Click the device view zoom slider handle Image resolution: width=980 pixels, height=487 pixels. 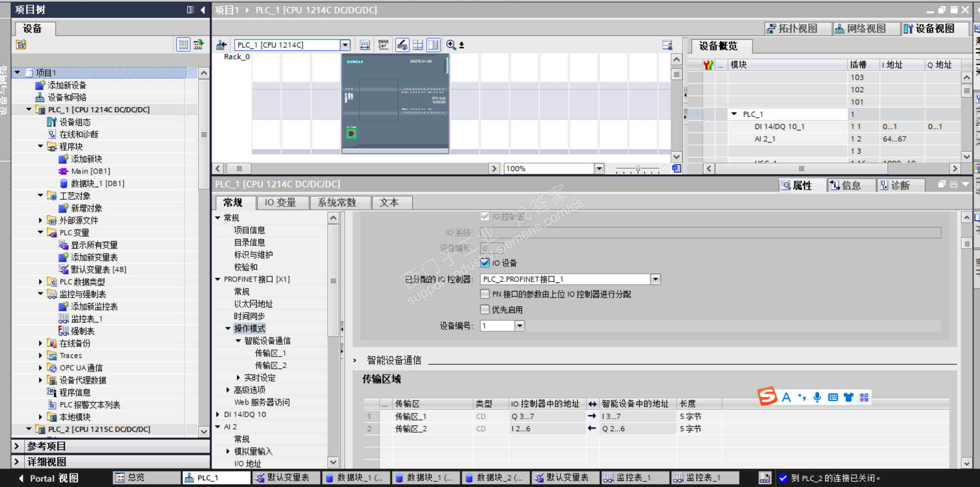click(638, 169)
